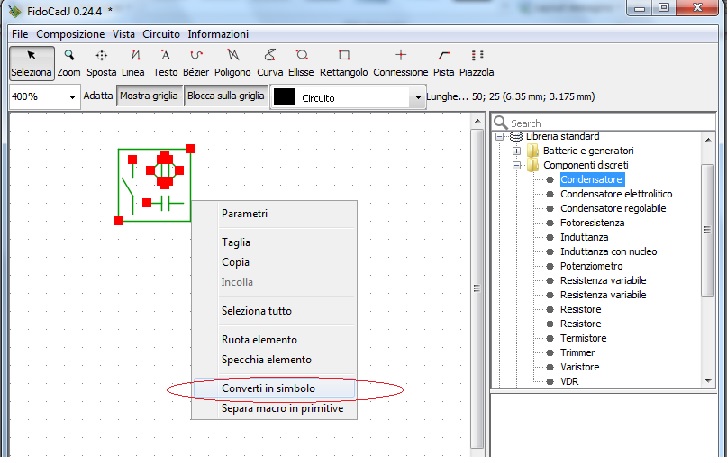Click the black layer color swatch
728x463 pixels.
(x=285, y=98)
